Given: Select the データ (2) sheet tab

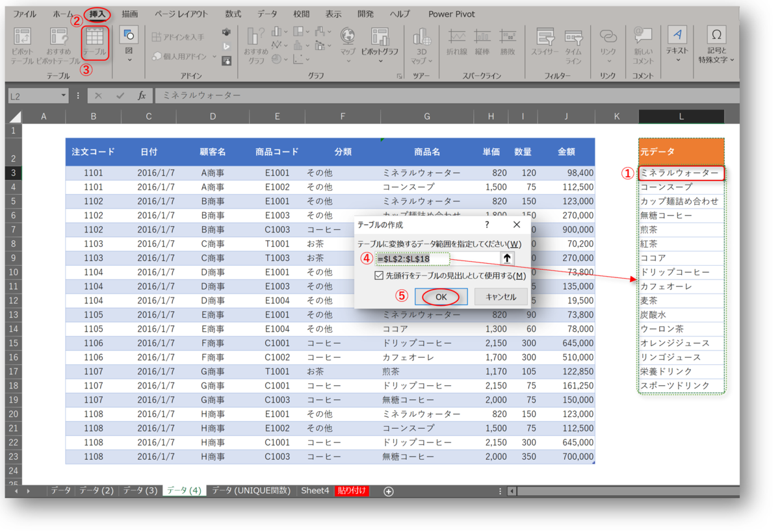Looking at the screenshot, I should (96, 491).
